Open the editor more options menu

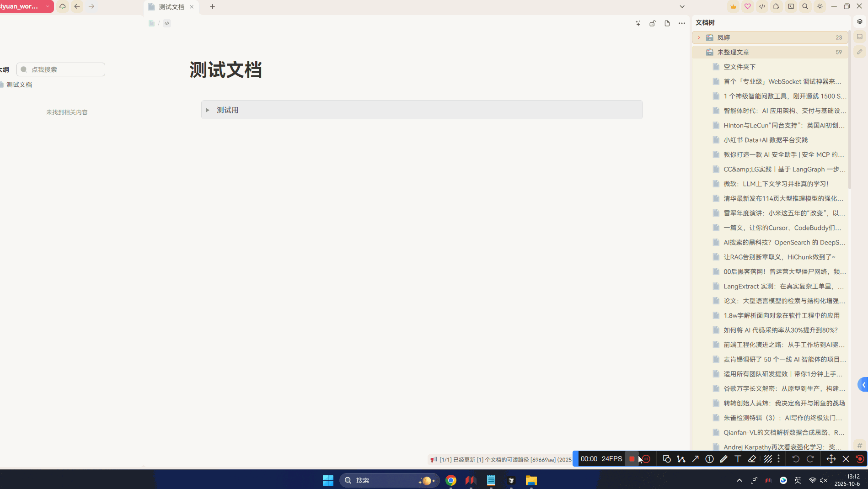[x=682, y=23]
